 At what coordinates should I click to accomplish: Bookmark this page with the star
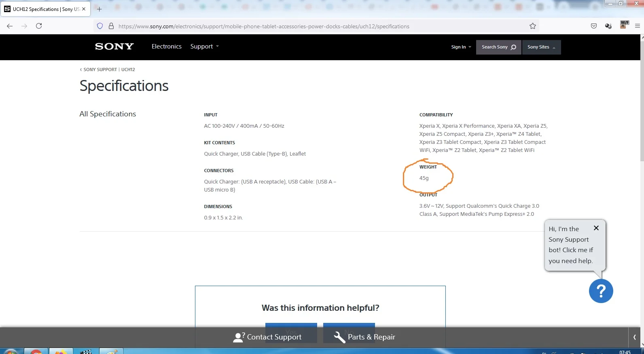[x=533, y=26]
